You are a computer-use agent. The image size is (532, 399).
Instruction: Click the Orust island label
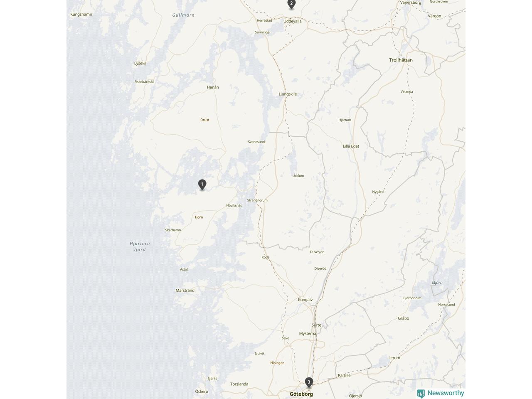[x=205, y=120]
